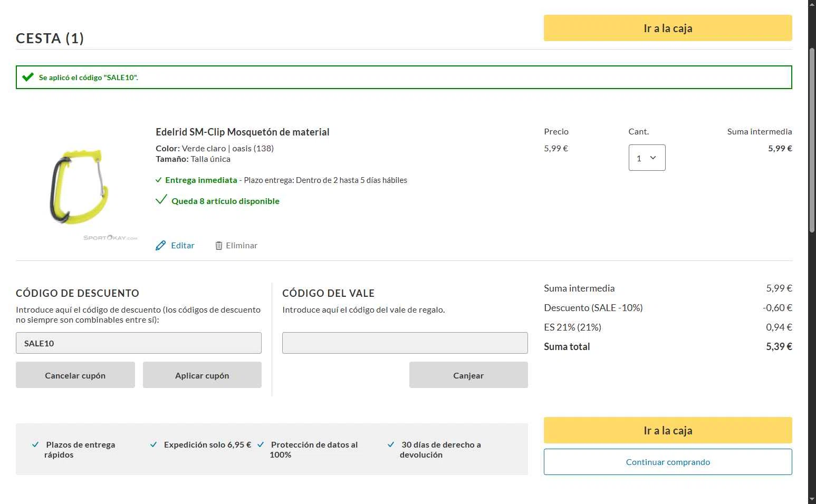Click Suma total amount 5,39 €
The image size is (816, 504).
779,346
